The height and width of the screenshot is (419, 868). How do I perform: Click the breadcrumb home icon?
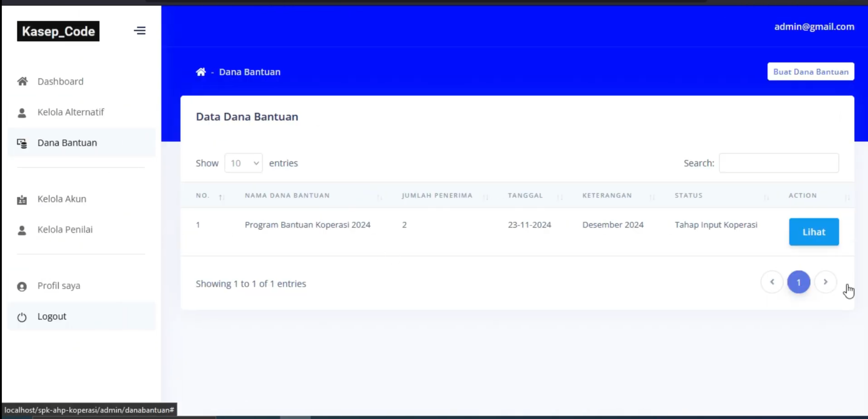pyautogui.click(x=201, y=72)
